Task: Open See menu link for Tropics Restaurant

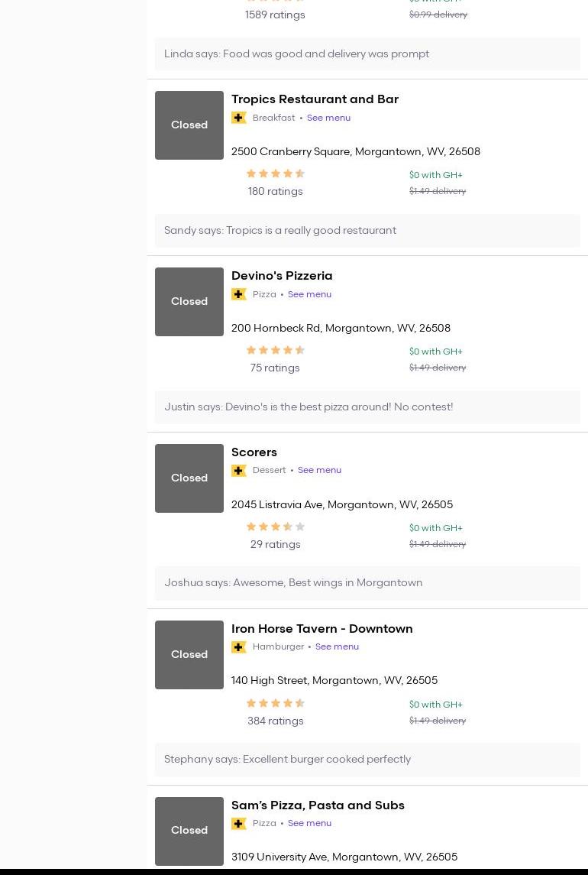Action: [x=328, y=118]
